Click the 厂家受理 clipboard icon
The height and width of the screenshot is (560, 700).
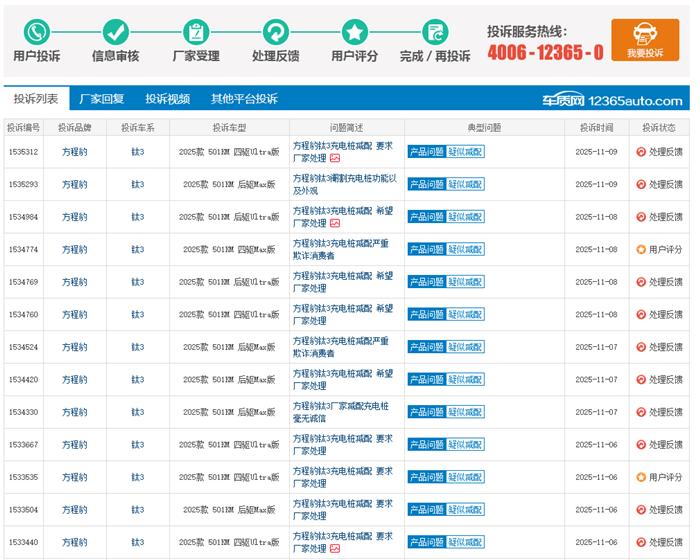point(196,31)
